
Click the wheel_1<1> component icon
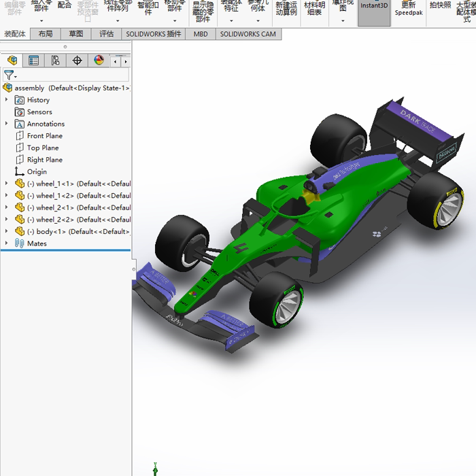(x=20, y=184)
